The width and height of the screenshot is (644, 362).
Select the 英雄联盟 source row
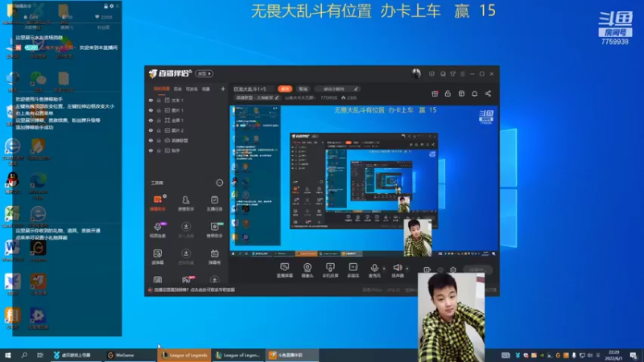[x=187, y=140]
